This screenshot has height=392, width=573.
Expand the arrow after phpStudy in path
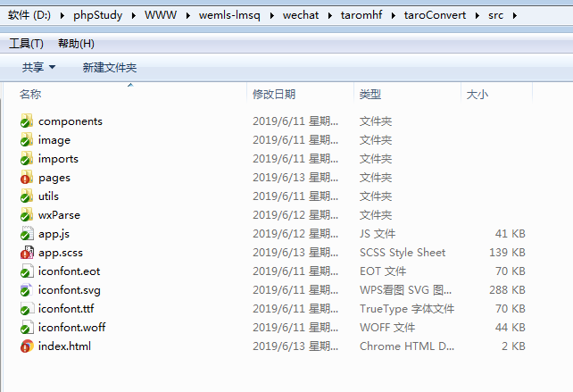pos(133,15)
